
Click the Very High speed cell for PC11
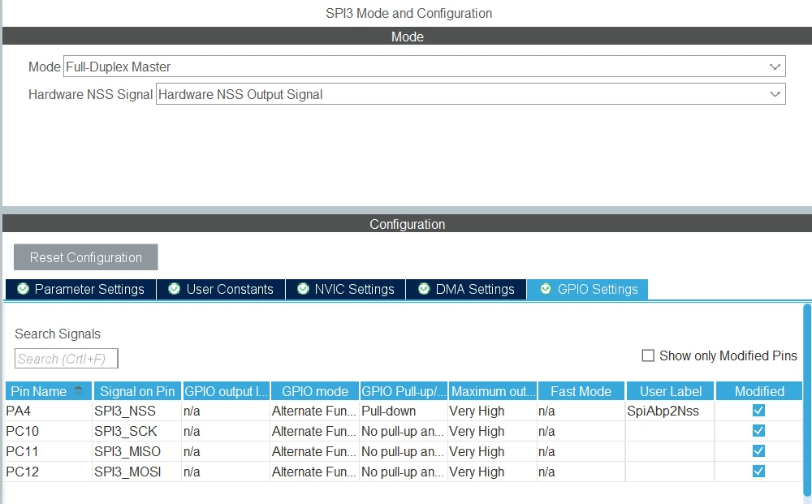coord(493,451)
